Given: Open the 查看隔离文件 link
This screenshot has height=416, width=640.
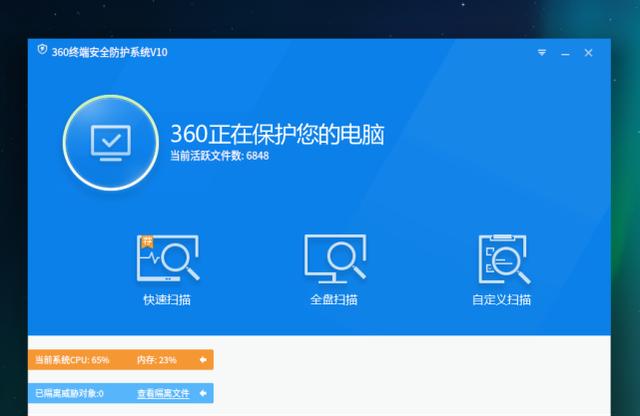Looking at the screenshot, I should (x=163, y=394).
